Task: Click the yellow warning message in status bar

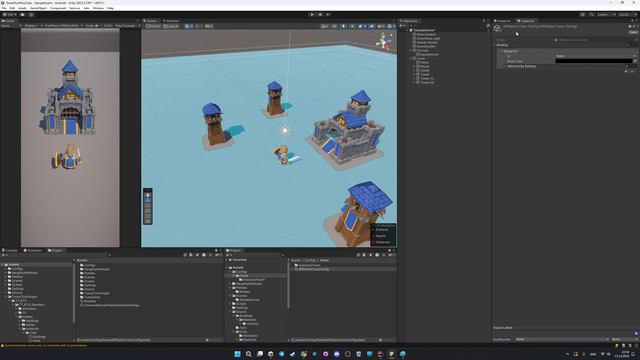Action: (45, 345)
